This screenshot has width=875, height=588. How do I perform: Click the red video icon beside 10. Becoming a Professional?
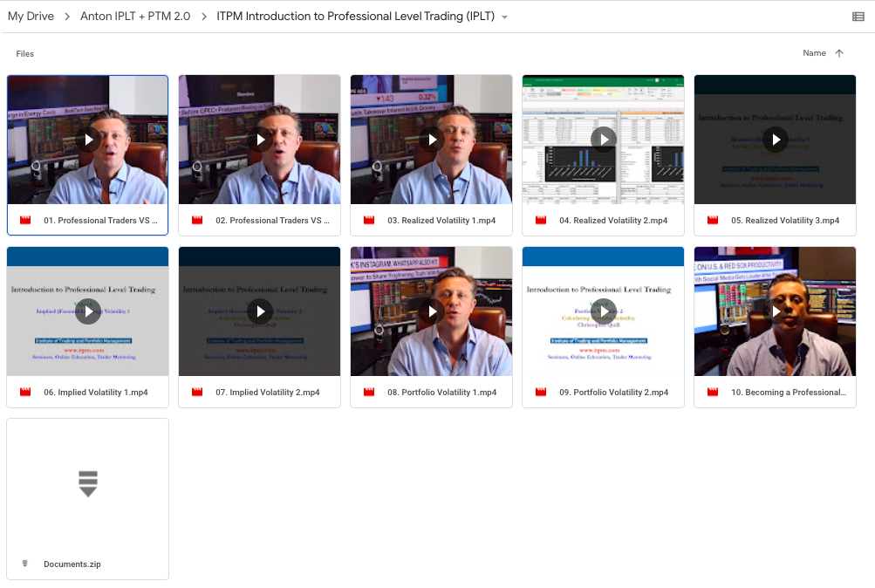712,392
